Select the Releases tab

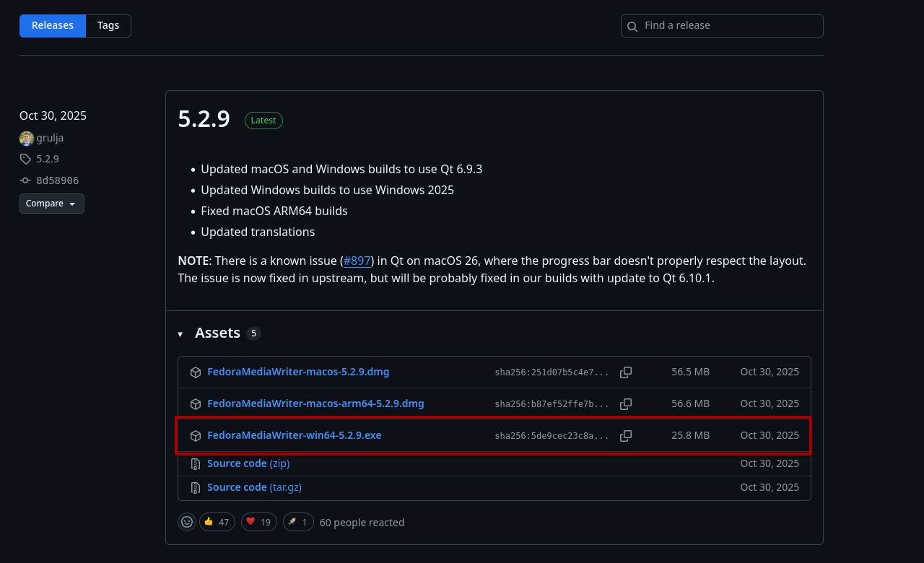coord(53,26)
